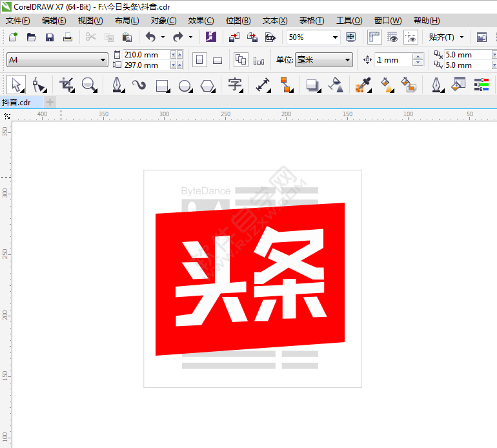Open the Table (表格) menu
This screenshot has width=497, height=448.
click(x=312, y=21)
